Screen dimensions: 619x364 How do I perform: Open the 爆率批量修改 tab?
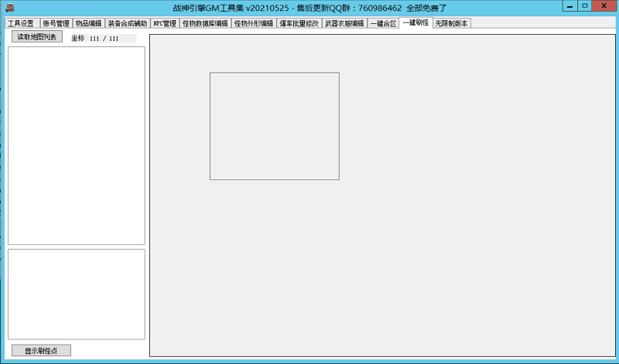299,23
